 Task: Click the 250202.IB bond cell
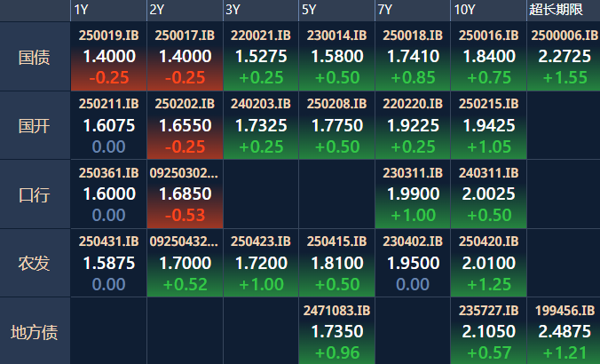[x=185, y=125]
